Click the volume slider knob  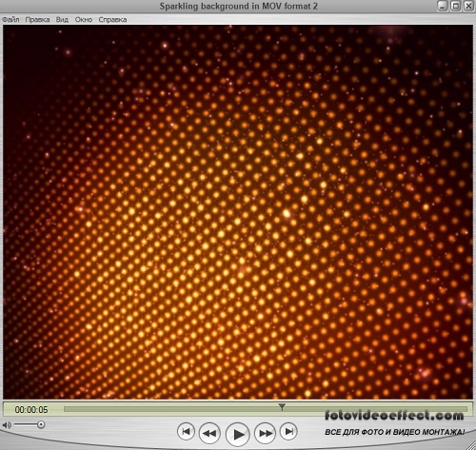point(41,424)
